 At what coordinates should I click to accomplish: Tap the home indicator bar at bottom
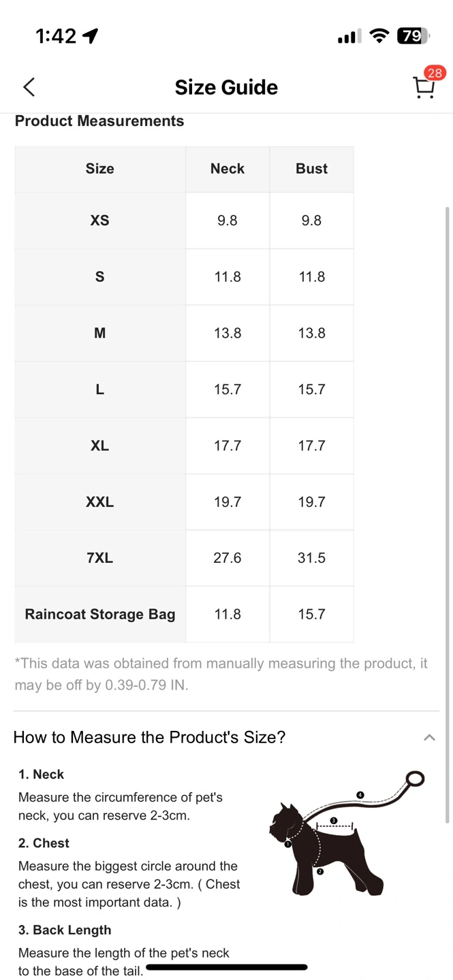[x=226, y=967]
